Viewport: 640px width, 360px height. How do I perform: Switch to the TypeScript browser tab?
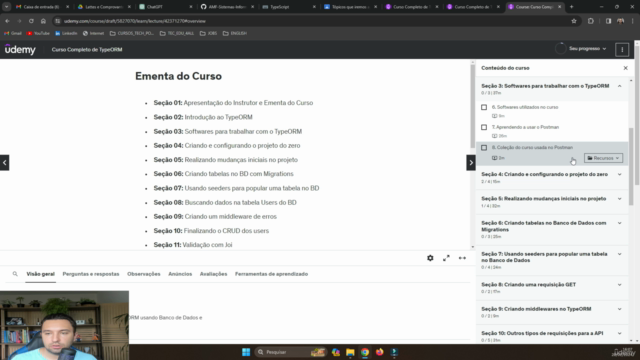289,7
